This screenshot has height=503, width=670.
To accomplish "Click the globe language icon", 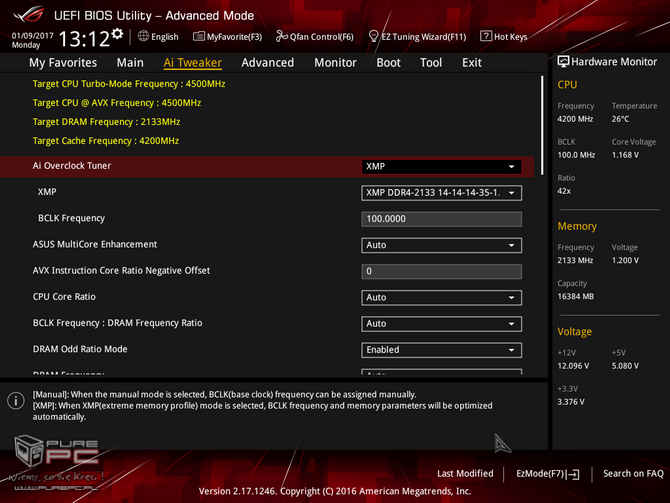I will coord(143,36).
